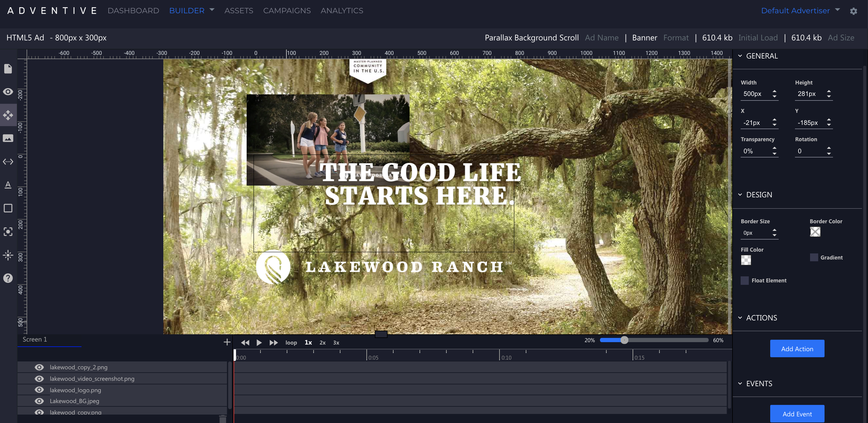The height and width of the screenshot is (423, 868).
Task: Set playback speed to 3x
Action: (x=336, y=342)
